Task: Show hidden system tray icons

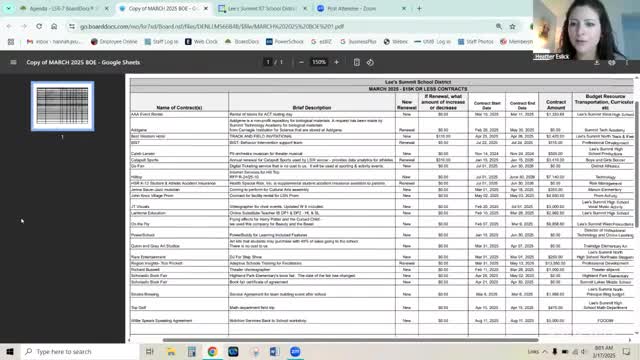Action: pos(545,351)
